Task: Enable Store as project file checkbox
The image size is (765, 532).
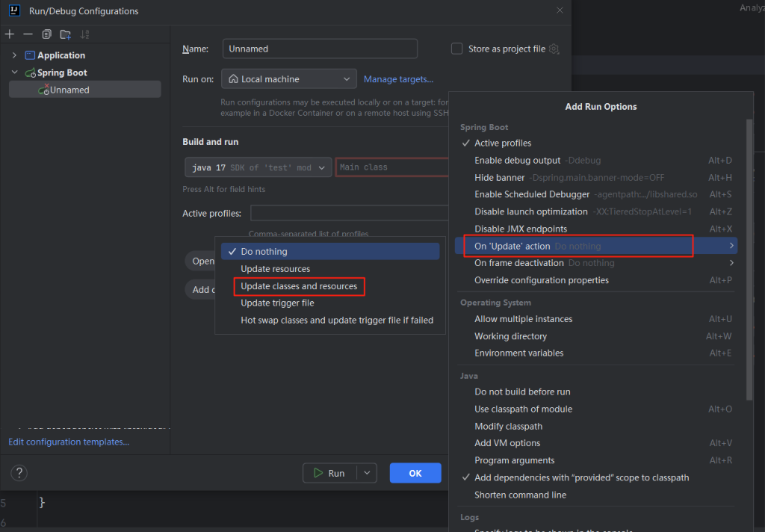Action: (456, 49)
